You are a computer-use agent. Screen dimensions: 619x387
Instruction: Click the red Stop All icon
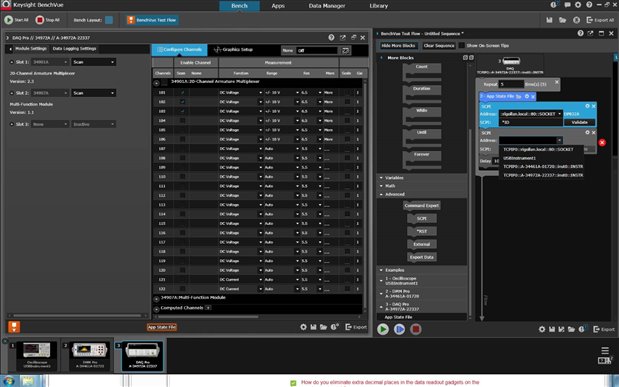point(39,20)
